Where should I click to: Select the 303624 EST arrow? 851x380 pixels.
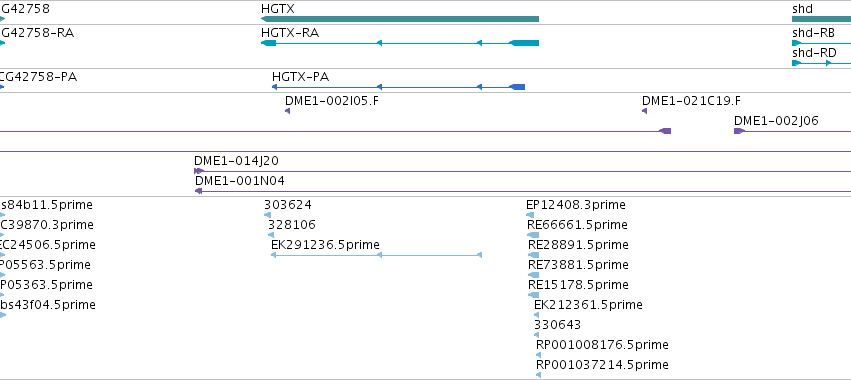(x=267, y=215)
